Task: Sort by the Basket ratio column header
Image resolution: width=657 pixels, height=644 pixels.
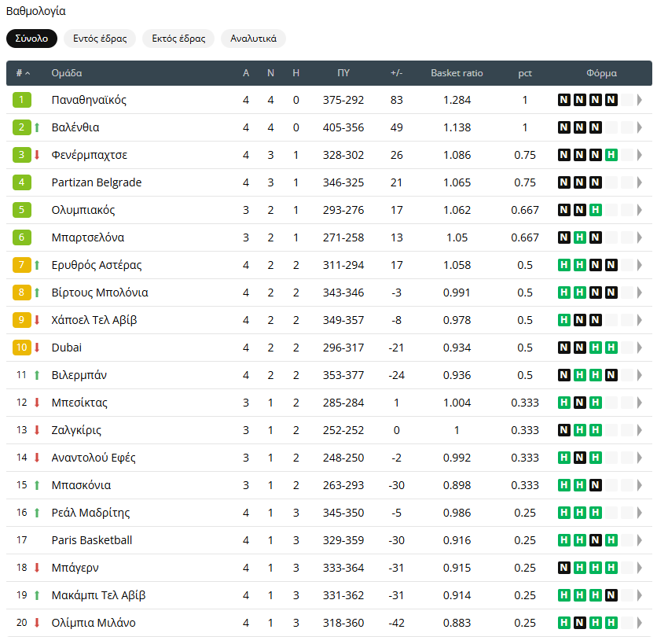Action: pos(457,73)
